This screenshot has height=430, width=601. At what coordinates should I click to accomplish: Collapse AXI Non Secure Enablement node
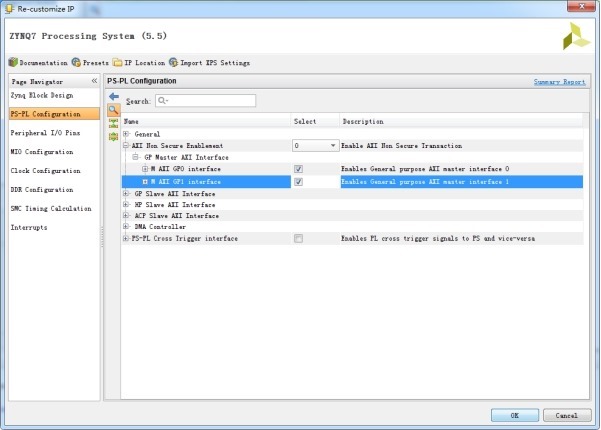[x=126, y=145]
